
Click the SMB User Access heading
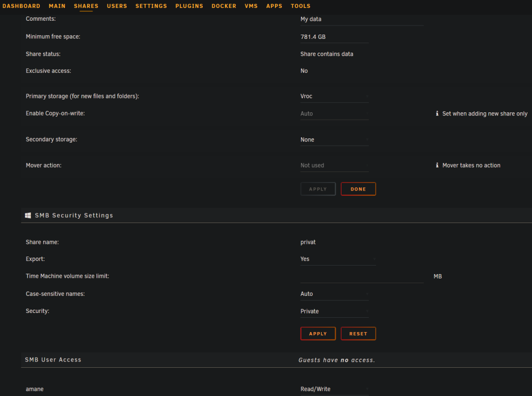(53, 360)
